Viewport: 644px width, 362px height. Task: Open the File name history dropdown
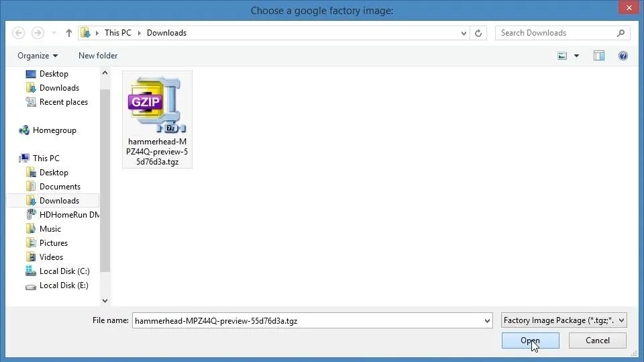click(x=487, y=321)
